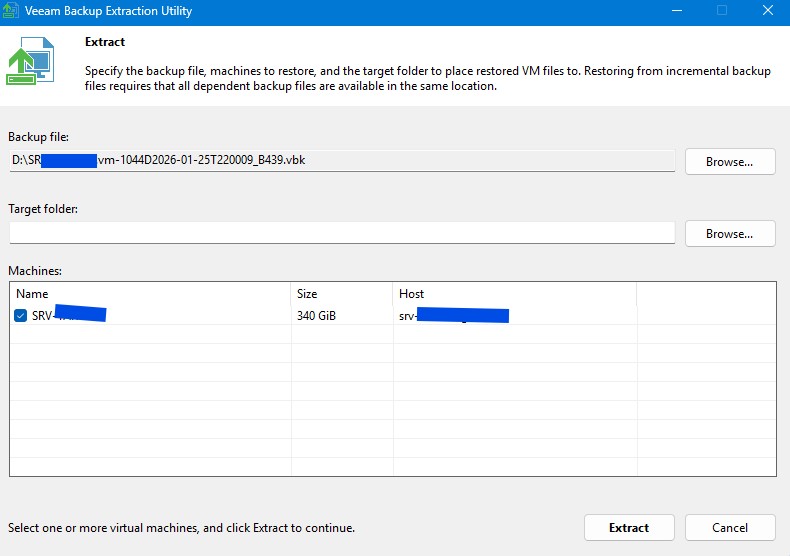Sort machines by Size column header

click(341, 294)
